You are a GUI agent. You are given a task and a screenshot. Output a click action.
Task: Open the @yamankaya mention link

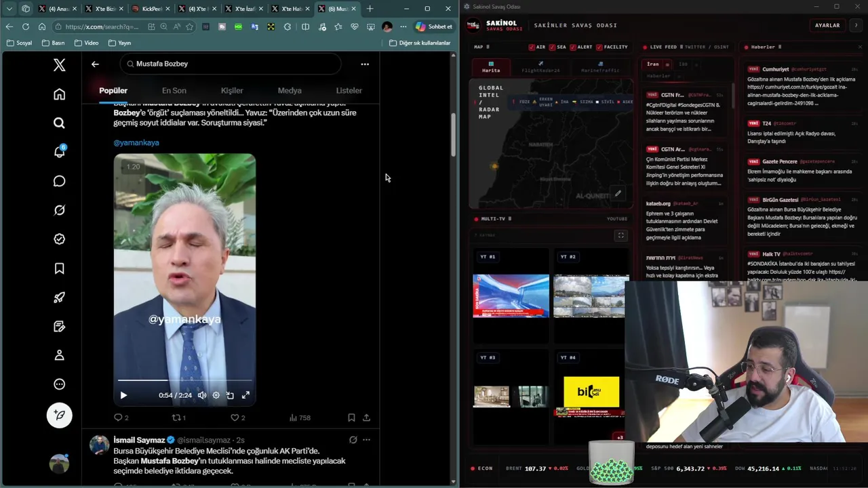136,142
